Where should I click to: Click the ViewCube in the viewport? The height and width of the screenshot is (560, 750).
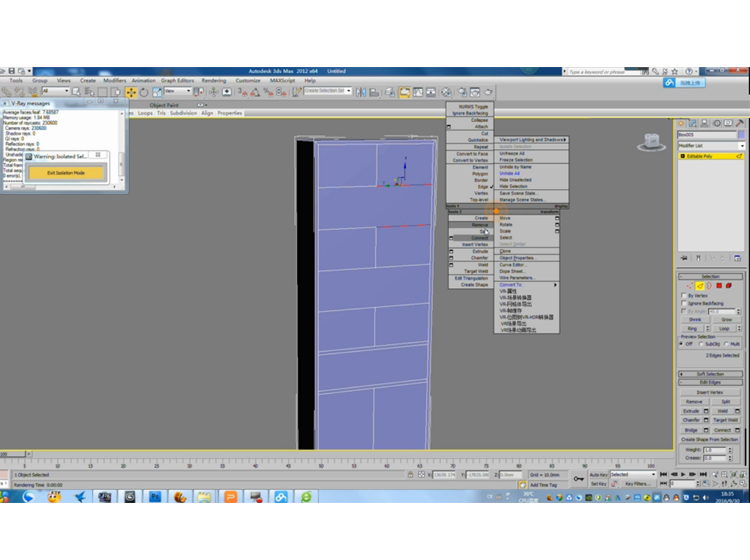651,142
